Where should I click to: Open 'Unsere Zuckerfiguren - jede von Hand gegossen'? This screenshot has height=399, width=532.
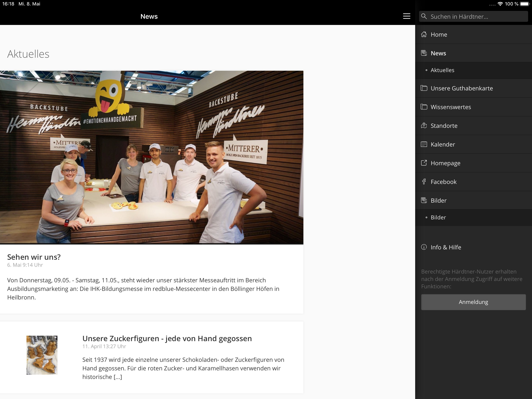167,338
